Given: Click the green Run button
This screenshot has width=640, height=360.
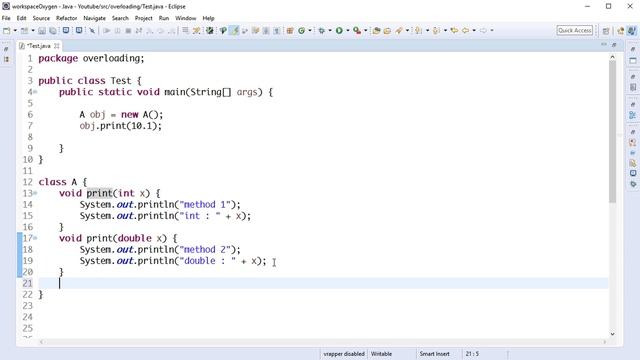Looking at the screenshot, I should pos(339,31).
